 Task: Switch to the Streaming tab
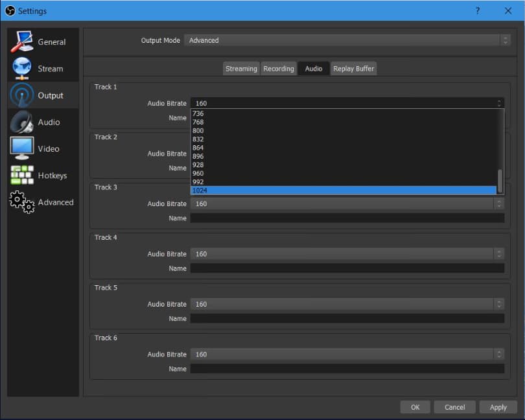[x=241, y=69]
